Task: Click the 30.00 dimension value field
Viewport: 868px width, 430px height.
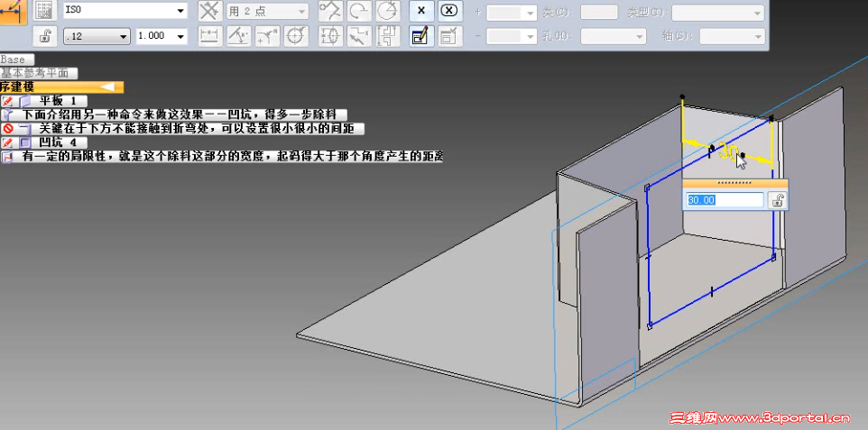Action: tap(725, 200)
